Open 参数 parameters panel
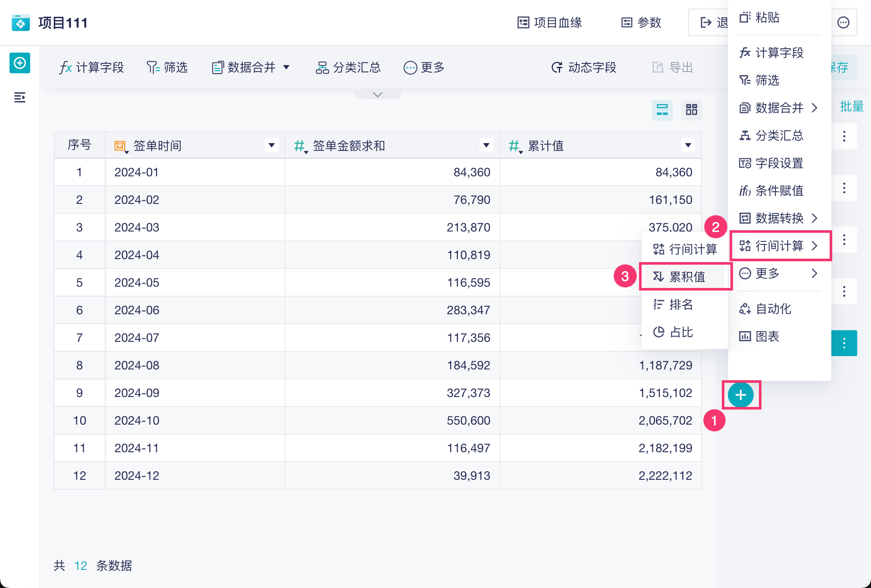 (641, 22)
